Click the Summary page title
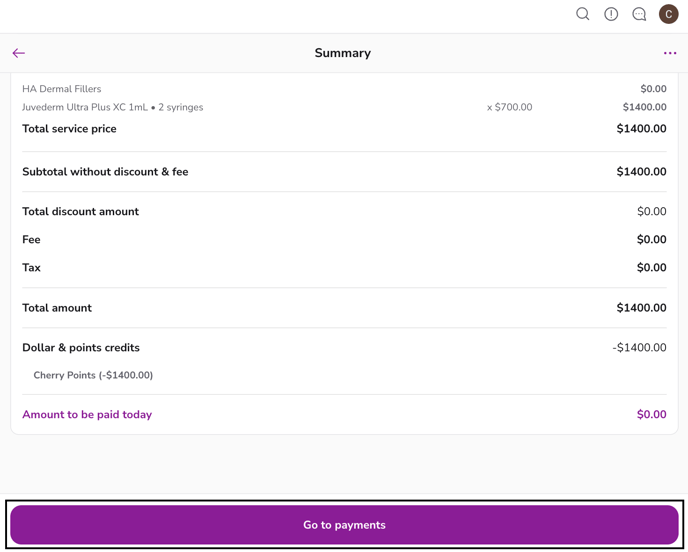This screenshot has width=688, height=552. [342, 53]
